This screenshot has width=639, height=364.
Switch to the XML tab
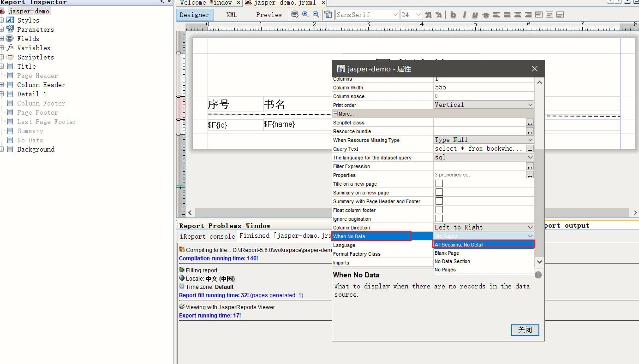pyautogui.click(x=231, y=14)
